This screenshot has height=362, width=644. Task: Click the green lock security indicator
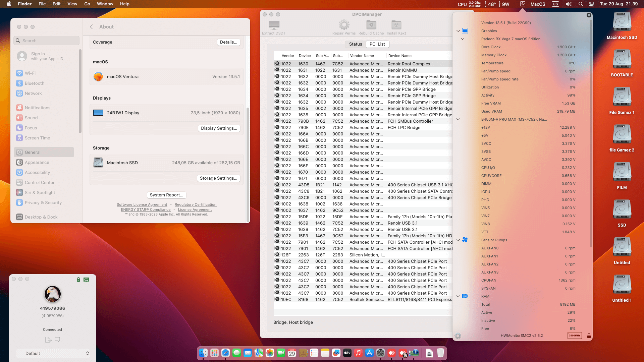point(78,280)
